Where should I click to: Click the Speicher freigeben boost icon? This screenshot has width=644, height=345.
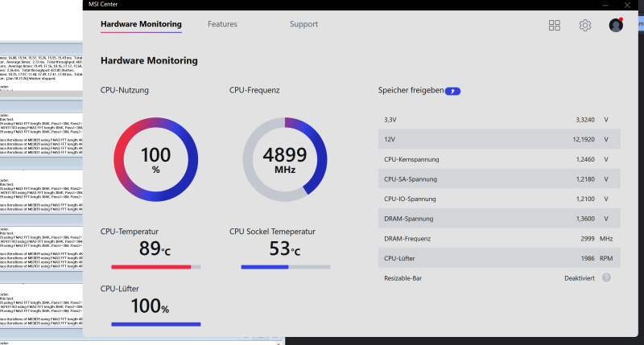click(452, 91)
